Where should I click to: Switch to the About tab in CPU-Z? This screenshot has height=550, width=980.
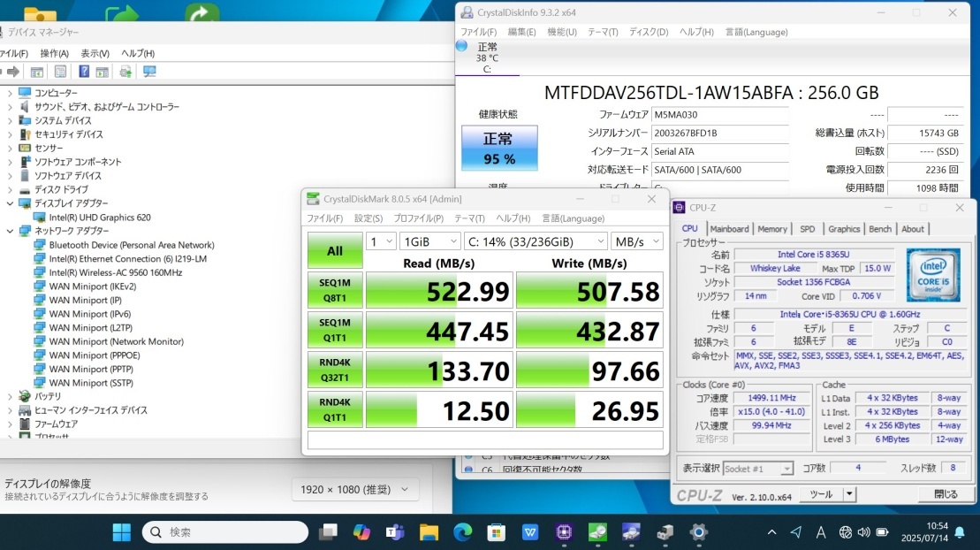click(913, 229)
